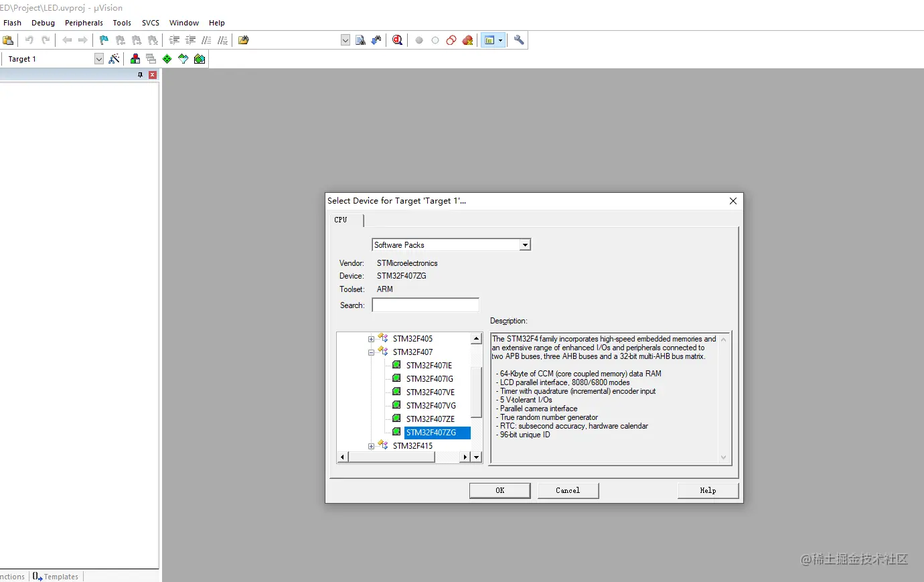The width and height of the screenshot is (924, 582).
Task: Expand the STM32F405 tree node
Action: 371,339
